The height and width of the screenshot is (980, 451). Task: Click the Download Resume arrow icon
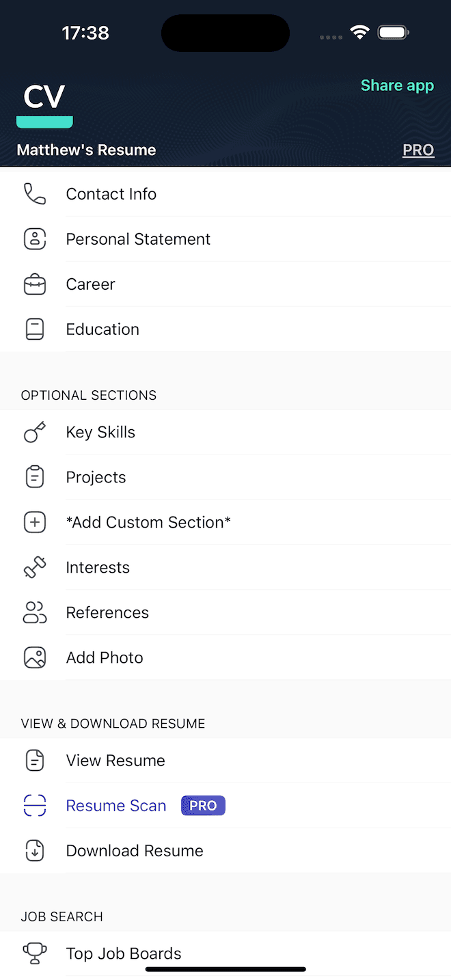34,850
